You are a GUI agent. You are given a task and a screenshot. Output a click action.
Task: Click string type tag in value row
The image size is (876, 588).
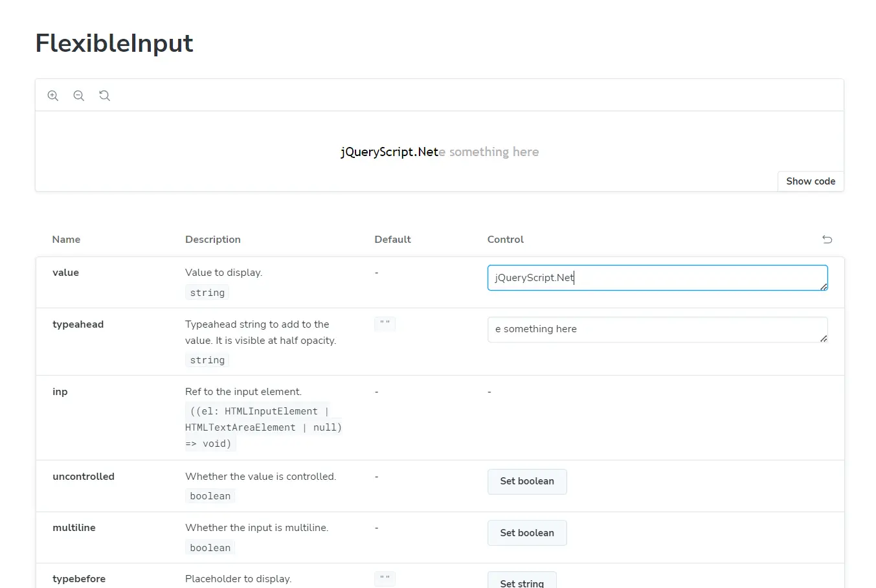click(x=207, y=293)
